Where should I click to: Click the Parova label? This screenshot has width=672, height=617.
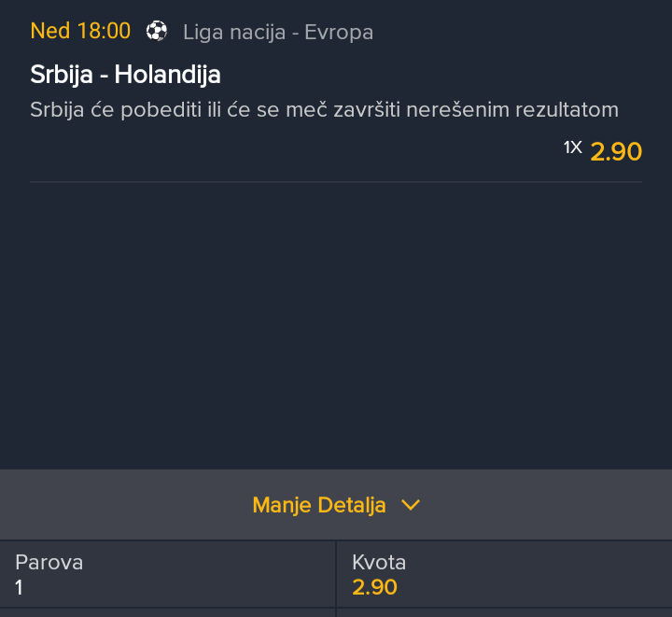[49, 563]
